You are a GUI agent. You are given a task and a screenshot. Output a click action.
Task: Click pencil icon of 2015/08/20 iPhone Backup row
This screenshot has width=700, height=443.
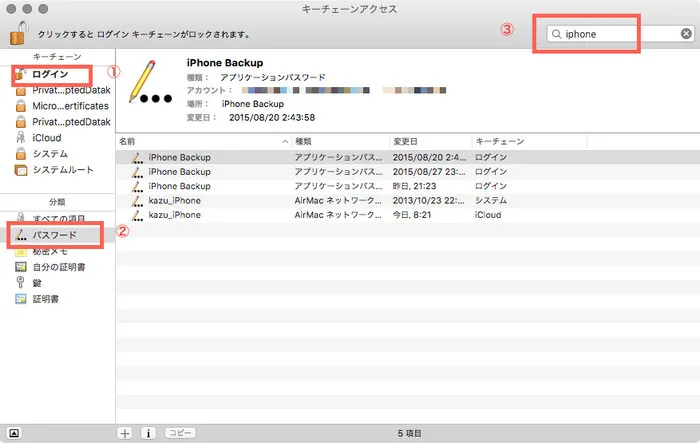pyautogui.click(x=138, y=157)
